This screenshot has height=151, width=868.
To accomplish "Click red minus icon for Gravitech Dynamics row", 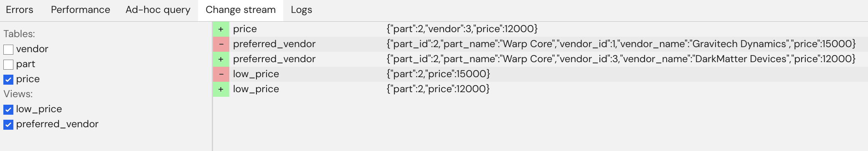I will click(x=221, y=44).
